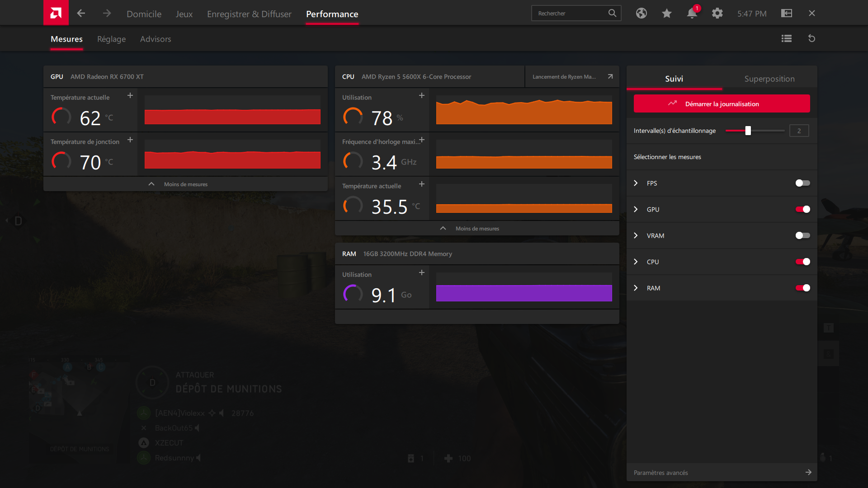Screen dimensions: 868x488
Task: Enable the VRAM tracking toggle
Action: click(x=802, y=235)
